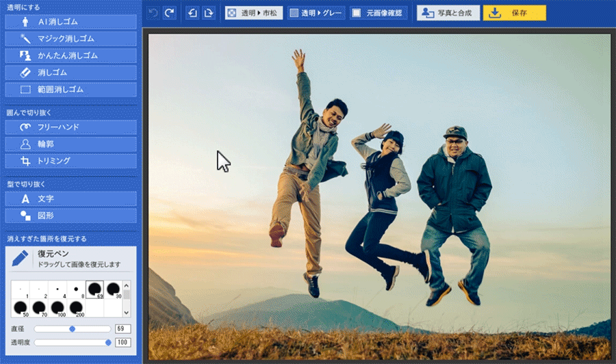Click the redo arrow icon
The width and height of the screenshot is (616, 364).
coord(169,13)
